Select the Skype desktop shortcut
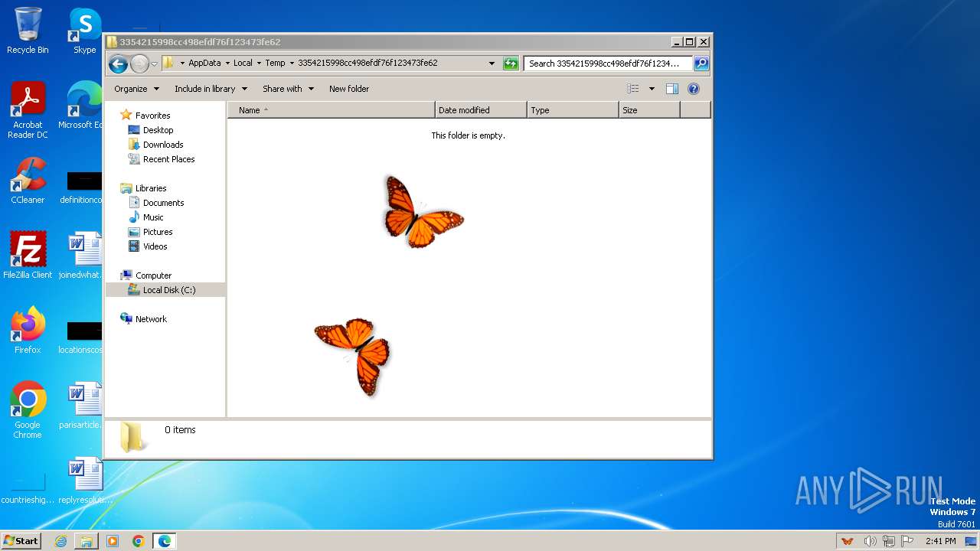Viewport: 980px width, 551px height. (84, 31)
